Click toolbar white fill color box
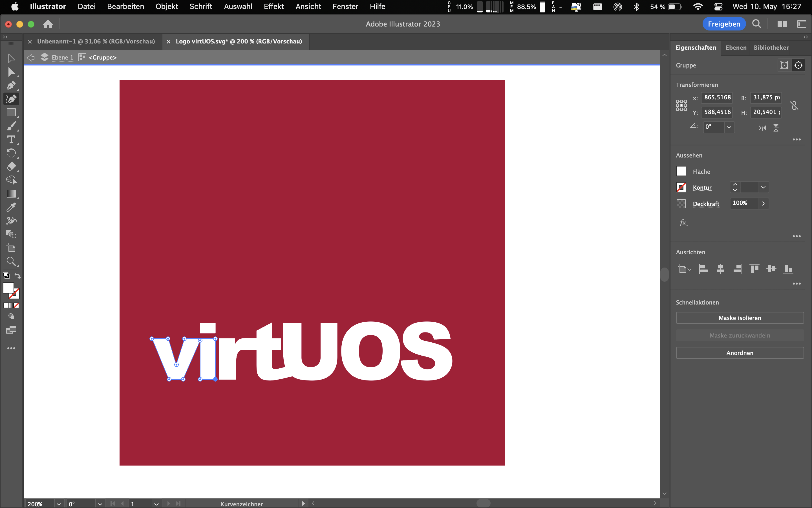The image size is (812, 508). click(x=8, y=288)
